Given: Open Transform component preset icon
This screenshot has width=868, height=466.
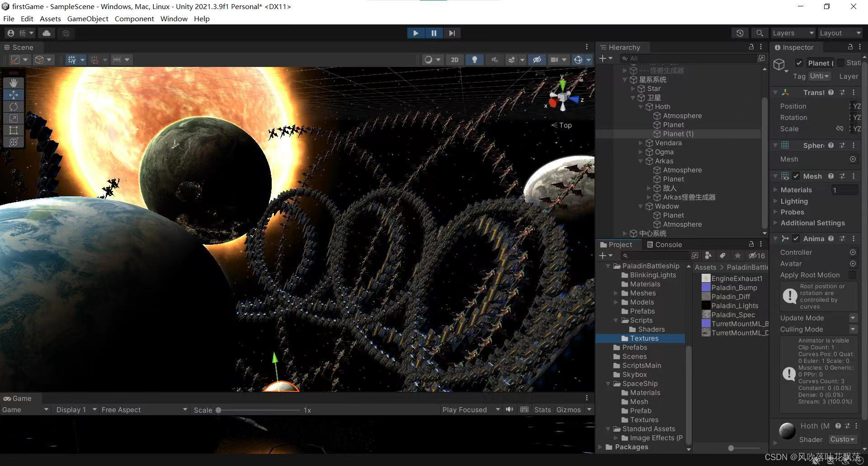Looking at the screenshot, I should point(842,92).
